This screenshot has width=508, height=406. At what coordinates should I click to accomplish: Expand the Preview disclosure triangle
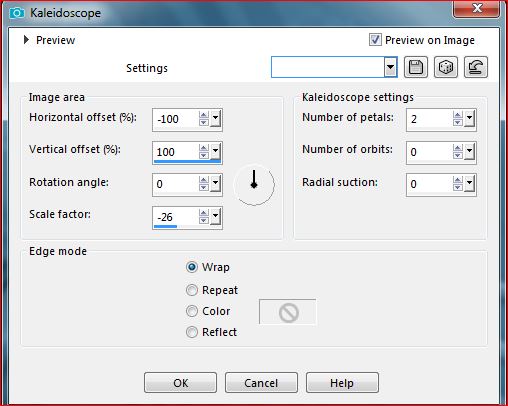(26, 40)
